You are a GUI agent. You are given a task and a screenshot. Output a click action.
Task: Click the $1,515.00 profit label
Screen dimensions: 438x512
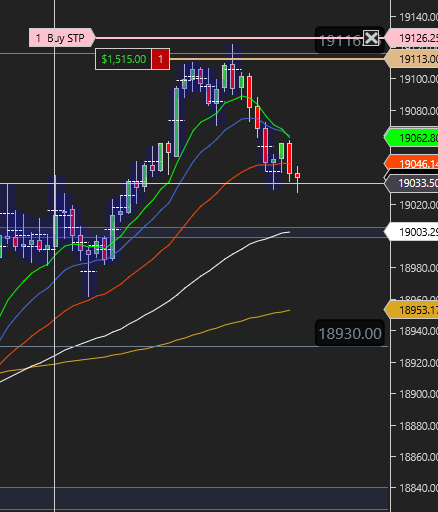pos(123,59)
